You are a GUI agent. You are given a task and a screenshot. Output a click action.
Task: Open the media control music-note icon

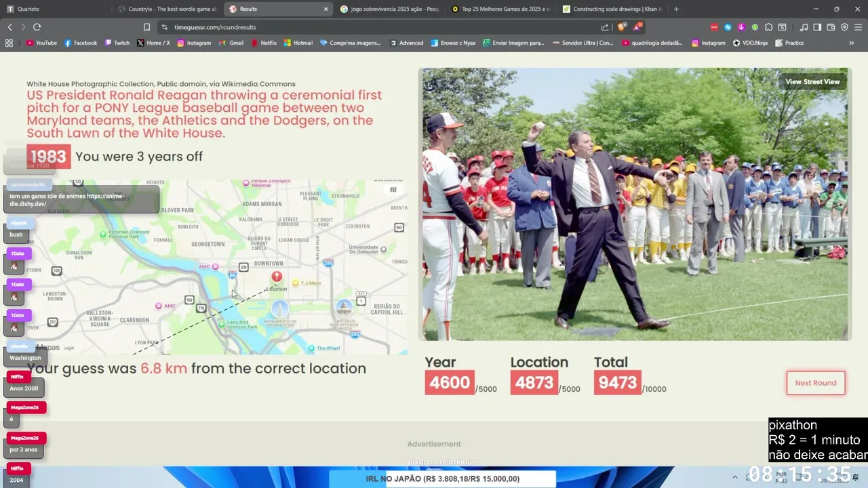click(x=804, y=27)
